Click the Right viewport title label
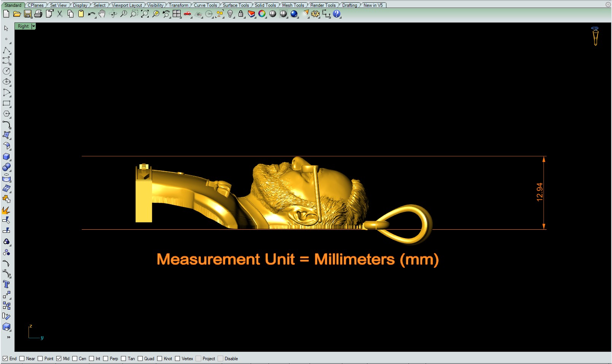 [x=23, y=26]
